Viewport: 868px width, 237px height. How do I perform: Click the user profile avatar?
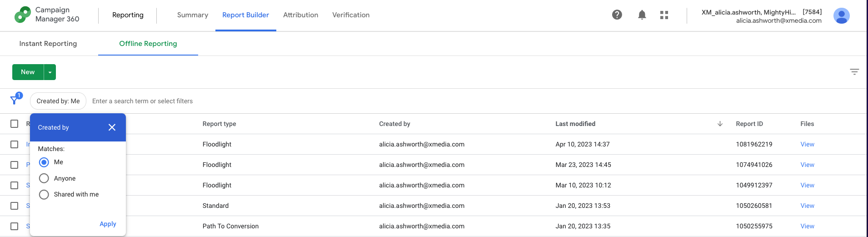tap(841, 15)
